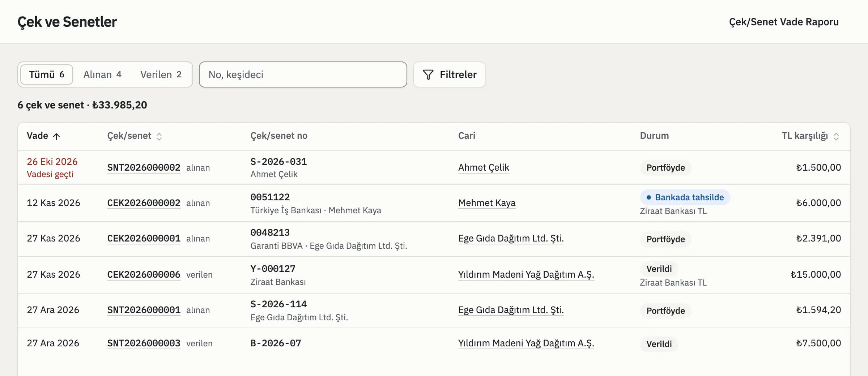The height and width of the screenshot is (376, 868).
Task: Click the Bankada tahsilde status badge
Action: pos(685,197)
